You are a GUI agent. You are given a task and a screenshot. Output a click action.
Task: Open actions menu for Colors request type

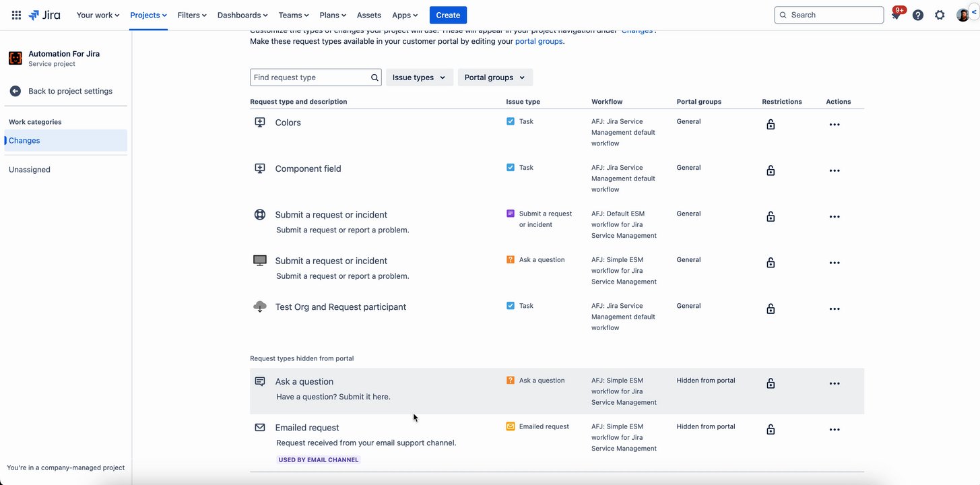click(x=835, y=125)
